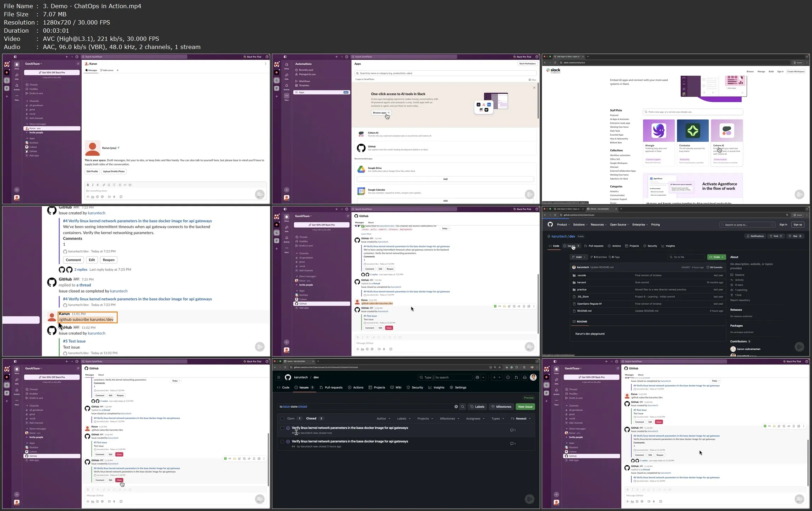
Task: Dismiss the One-click access AI tools banner
Action: coord(534,88)
